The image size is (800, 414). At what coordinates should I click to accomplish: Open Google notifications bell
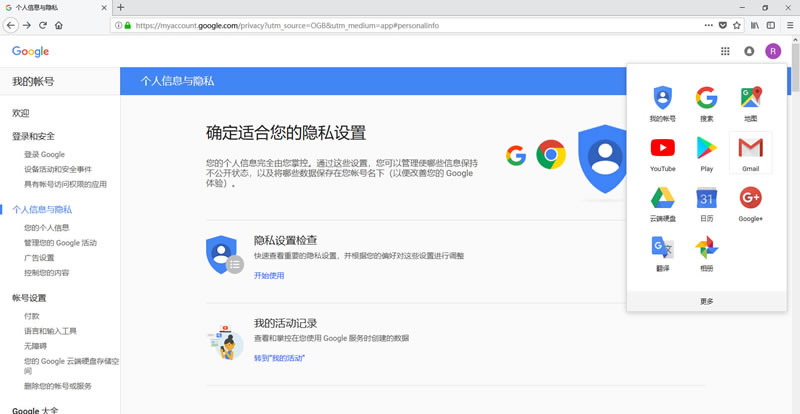[x=749, y=51]
